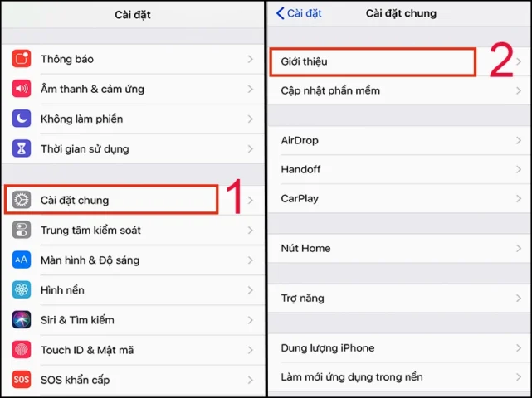Viewport: 532px width, 398px height.
Task: Tap the Trung tâm kiểm soát toggles icon
Action: click(x=22, y=230)
